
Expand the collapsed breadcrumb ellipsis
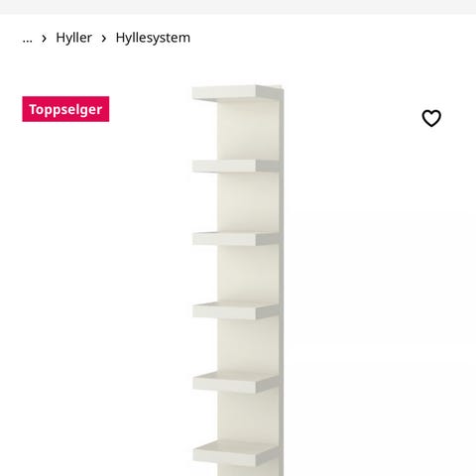click(27, 38)
